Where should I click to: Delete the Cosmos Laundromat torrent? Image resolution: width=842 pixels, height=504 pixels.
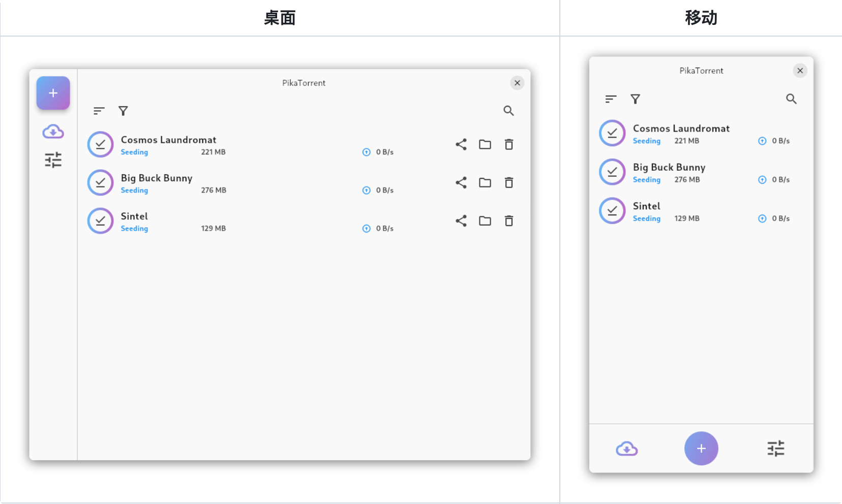tap(509, 144)
